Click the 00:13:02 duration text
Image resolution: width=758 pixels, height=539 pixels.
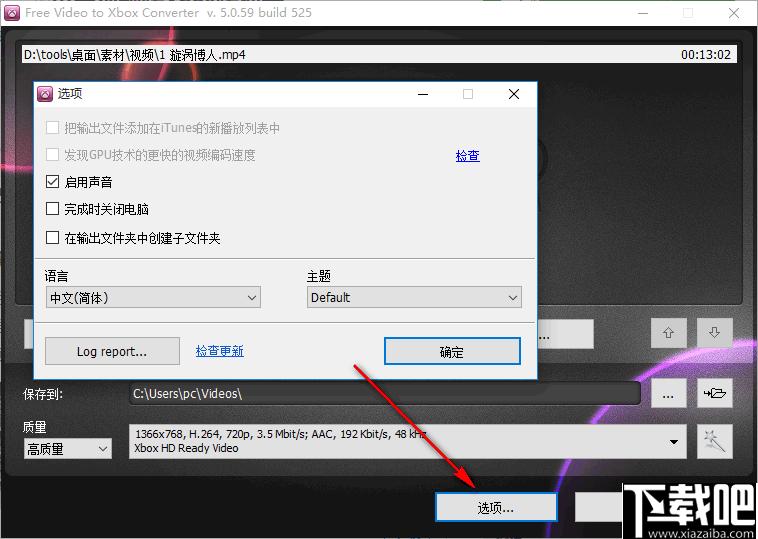click(706, 55)
